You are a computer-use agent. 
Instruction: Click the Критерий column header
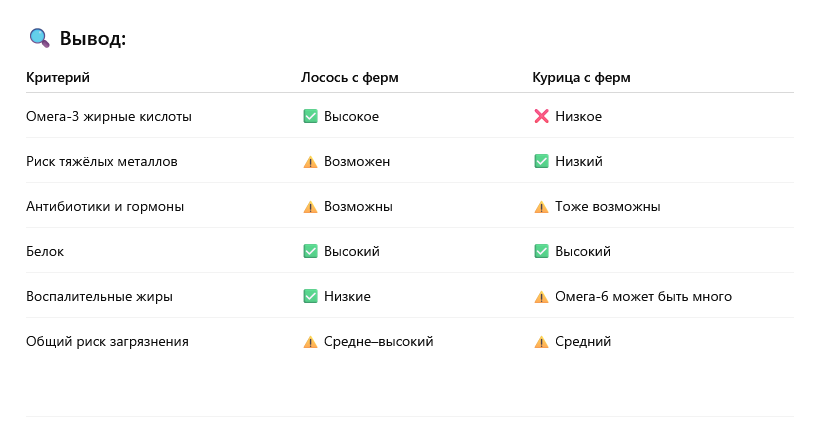click(x=58, y=77)
